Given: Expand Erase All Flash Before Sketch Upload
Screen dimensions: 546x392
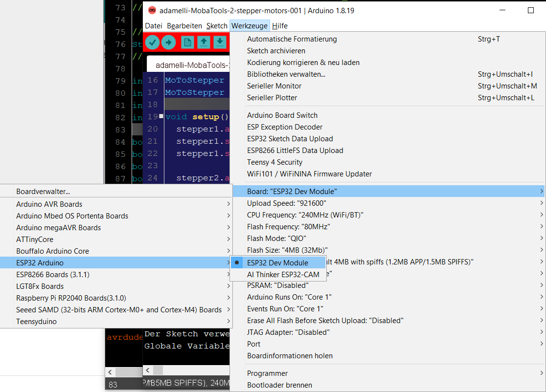Looking at the screenshot, I should point(388,320).
